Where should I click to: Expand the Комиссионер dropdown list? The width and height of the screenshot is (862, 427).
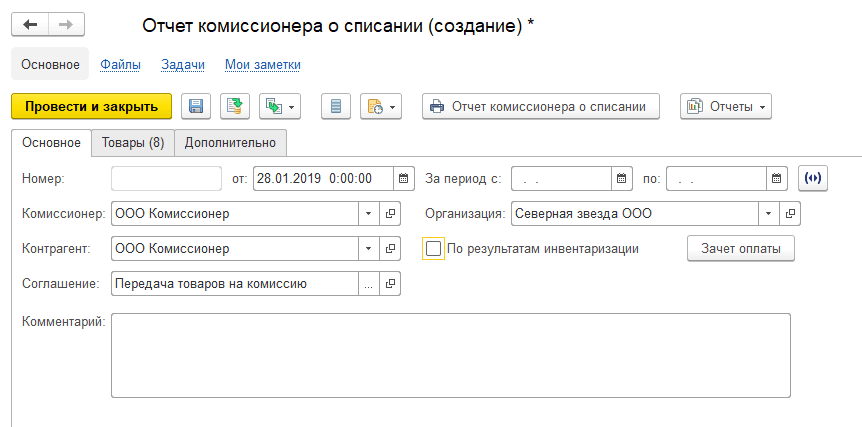[367, 214]
